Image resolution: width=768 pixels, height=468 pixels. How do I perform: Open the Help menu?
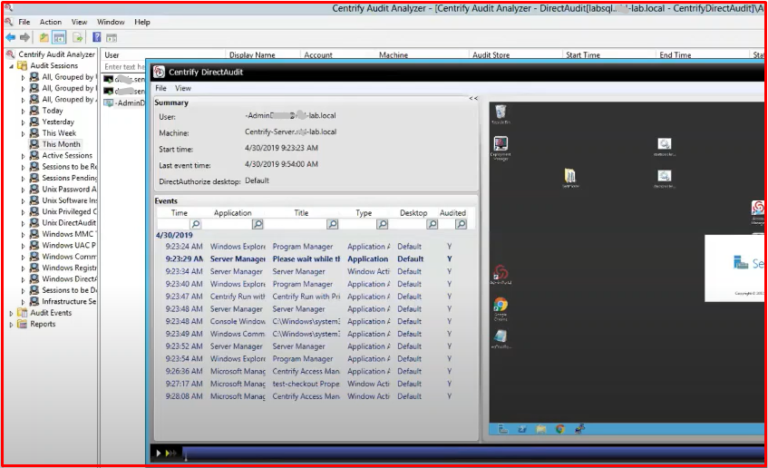coord(142,22)
